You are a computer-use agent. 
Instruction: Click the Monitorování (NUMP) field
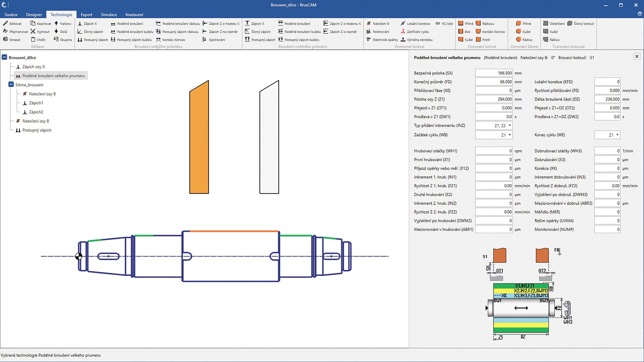607,229
